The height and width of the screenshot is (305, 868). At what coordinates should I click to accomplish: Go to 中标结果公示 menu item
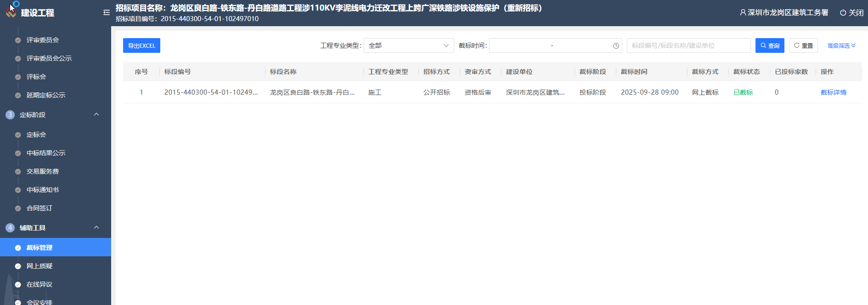coord(46,153)
